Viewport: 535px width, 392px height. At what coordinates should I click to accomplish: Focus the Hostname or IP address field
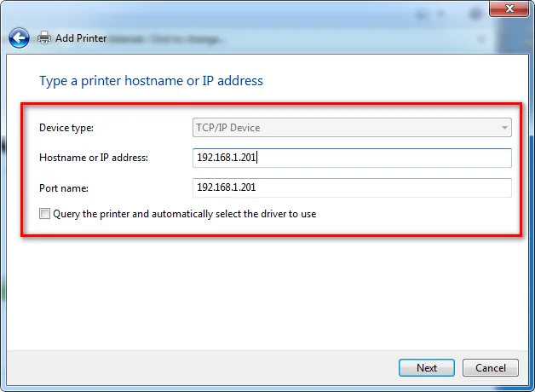pyautogui.click(x=351, y=158)
